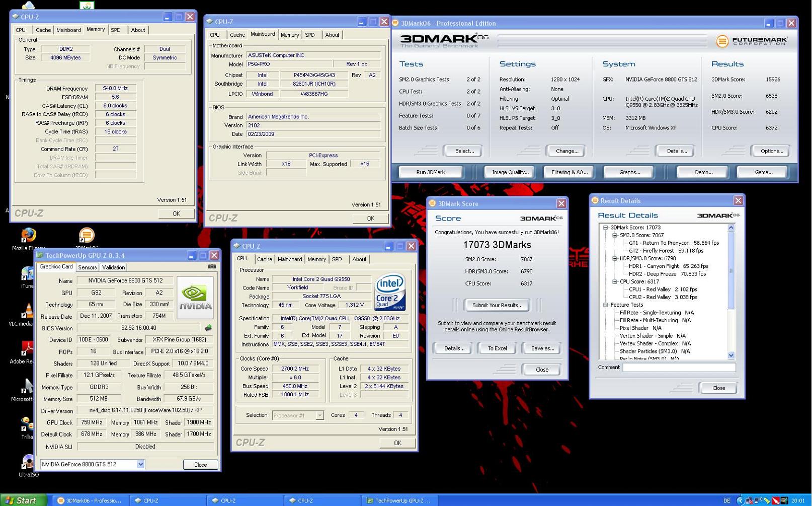Click the wireless network tray icon
Image resolution: width=812 pixels, height=506 pixels.
click(758, 500)
